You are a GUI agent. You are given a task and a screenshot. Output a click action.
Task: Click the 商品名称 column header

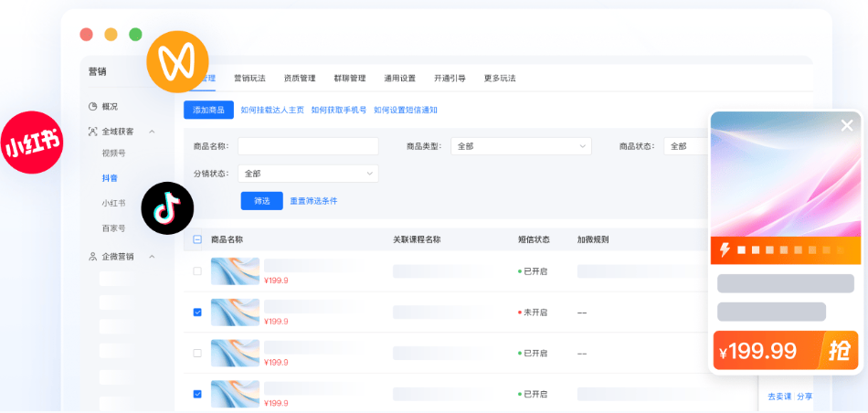[227, 239]
